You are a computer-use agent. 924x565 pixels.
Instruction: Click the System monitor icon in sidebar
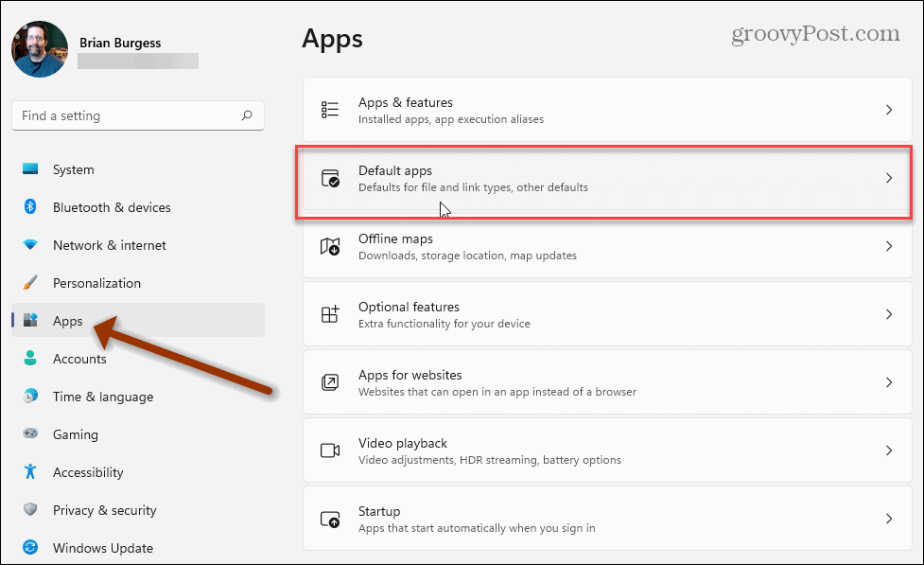(x=30, y=169)
